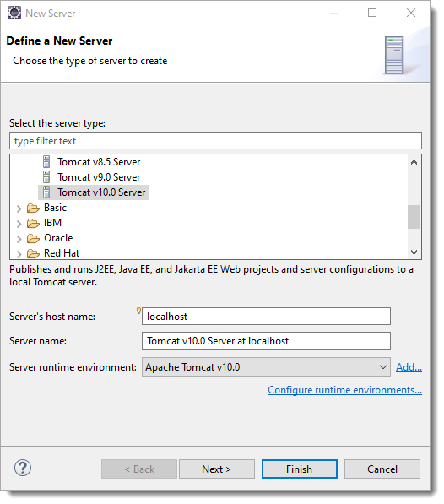Click the Oracle folder icon
The image size is (444, 504).
[x=33, y=238]
